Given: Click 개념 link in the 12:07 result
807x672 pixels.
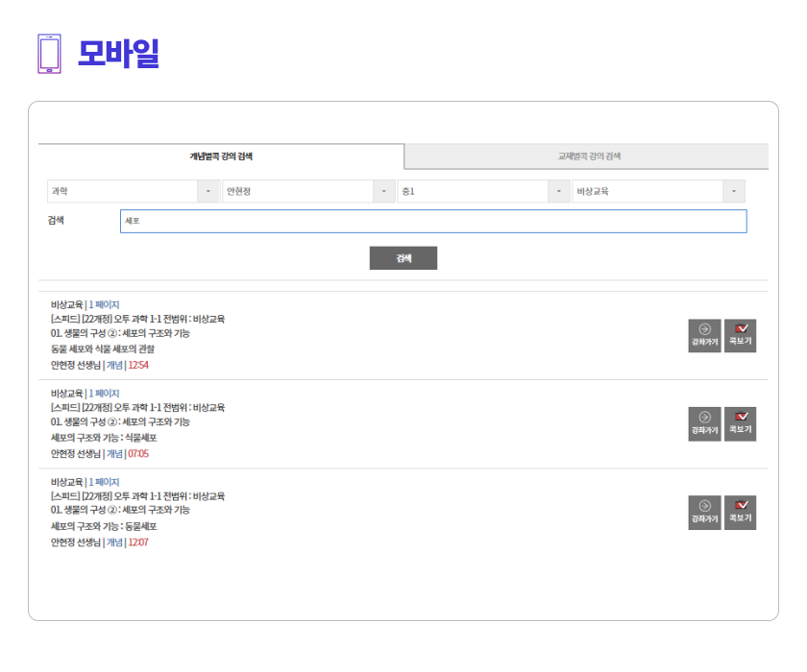Looking at the screenshot, I should click(114, 542).
